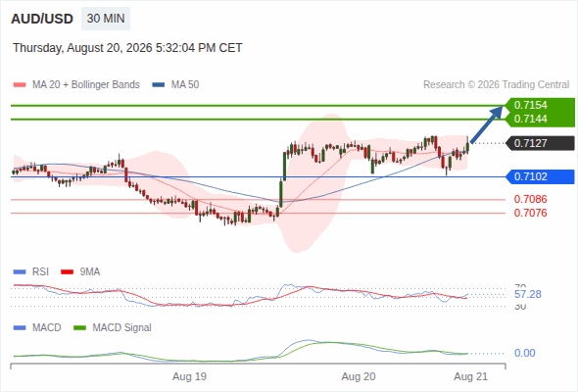This screenshot has width=578, height=392.
Task: Click the 0.7076 red support label
Action: click(530, 213)
